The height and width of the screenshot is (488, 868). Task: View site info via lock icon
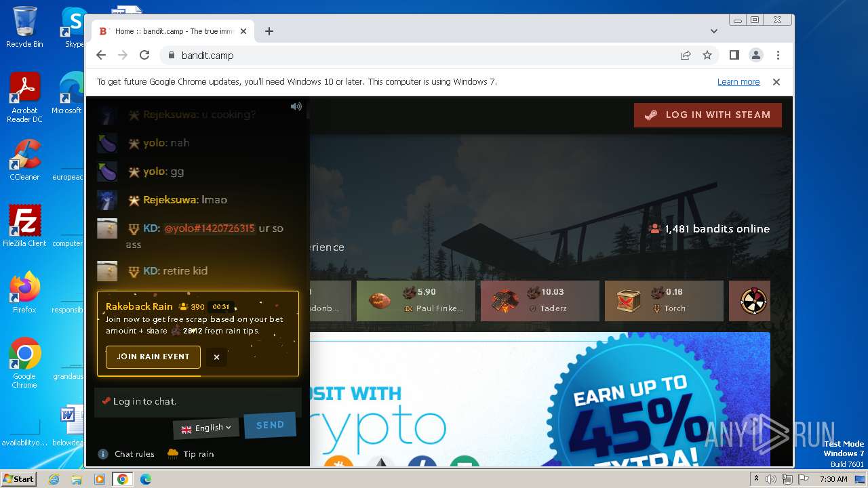(x=171, y=56)
